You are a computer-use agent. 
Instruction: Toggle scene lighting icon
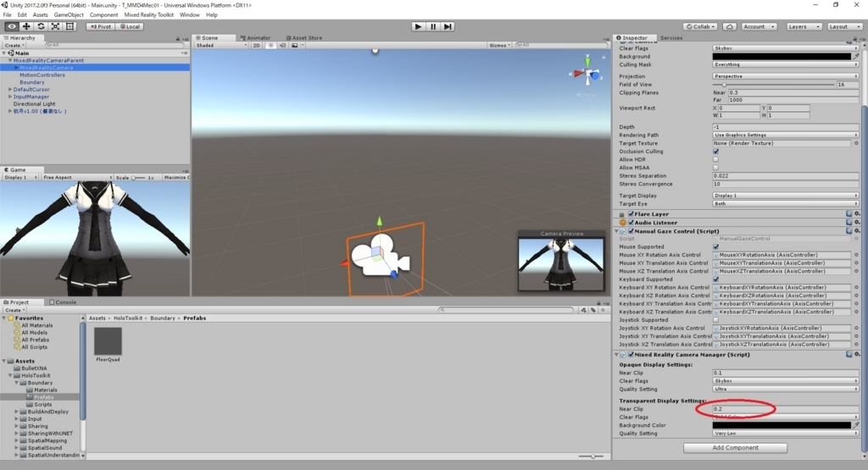pyautogui.click(x=270, y=46)
